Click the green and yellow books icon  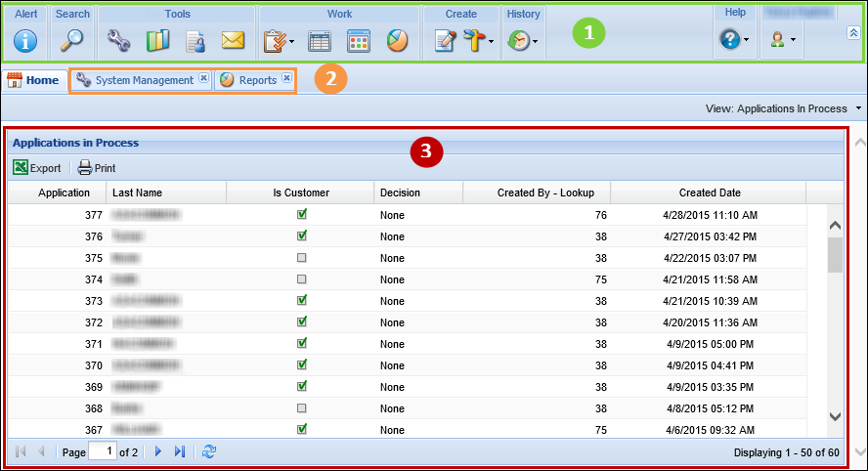(x=157, y=40)
